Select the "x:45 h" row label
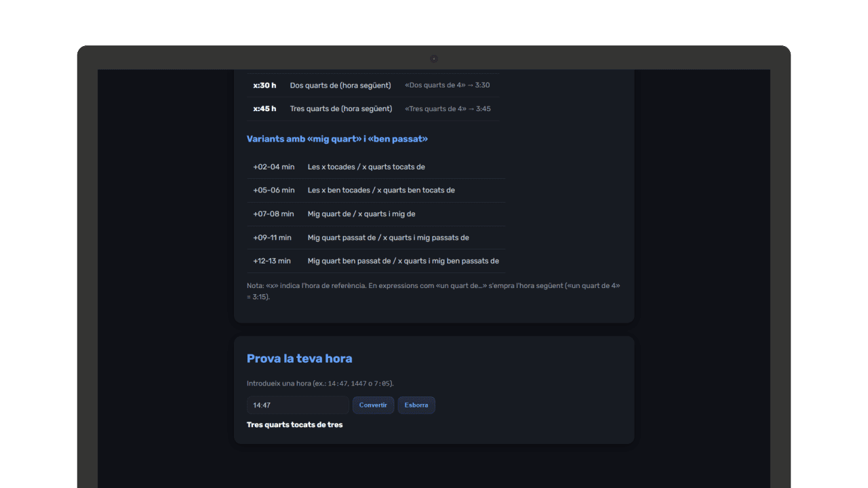This screenshot has height=488, width=868. coord(264,108)
